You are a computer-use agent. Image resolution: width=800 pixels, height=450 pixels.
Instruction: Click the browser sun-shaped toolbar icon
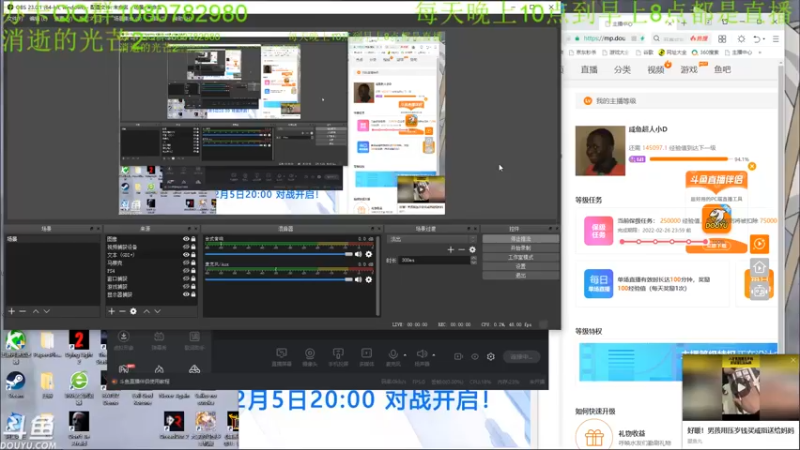tap(741, 39)
